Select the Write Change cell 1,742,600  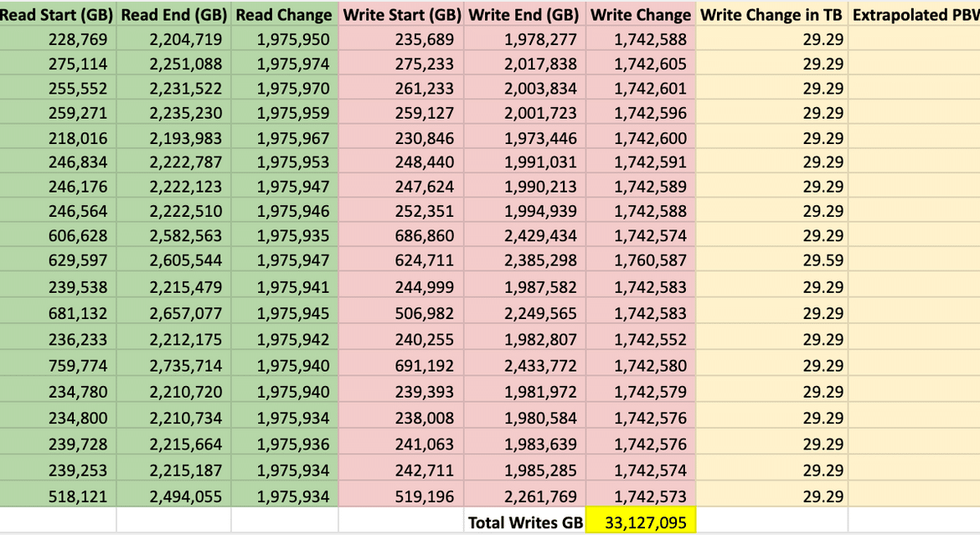point(642,137)
